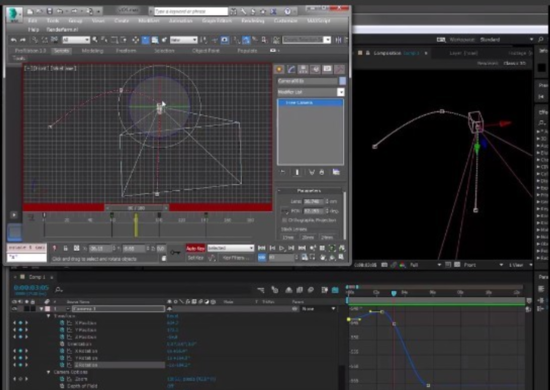Collapse the Transform property group
Viewport: 550px width, 390px height.
49,316
